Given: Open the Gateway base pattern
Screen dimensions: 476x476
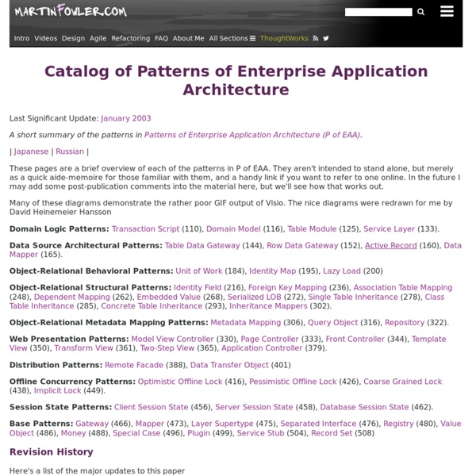Looking at the screenshot, I should [x=92, y=424].
